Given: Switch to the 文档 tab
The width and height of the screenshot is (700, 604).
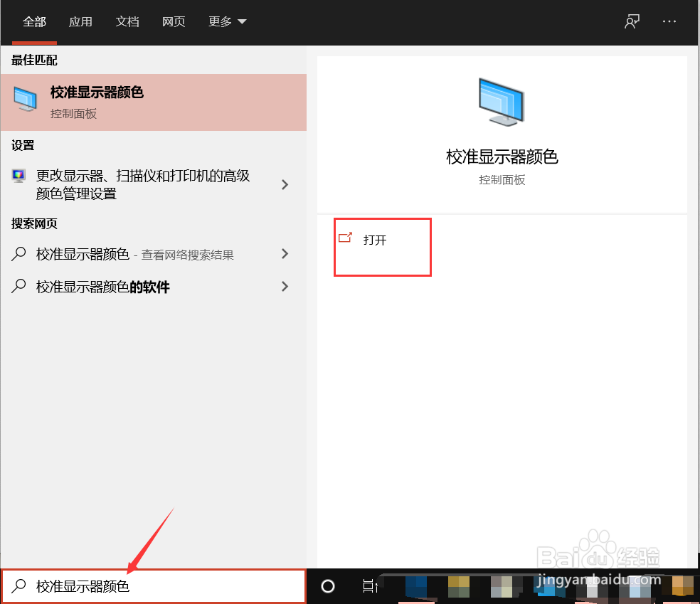Looking at the screenshot, I should pyautogui.click(x=127, y=22).
